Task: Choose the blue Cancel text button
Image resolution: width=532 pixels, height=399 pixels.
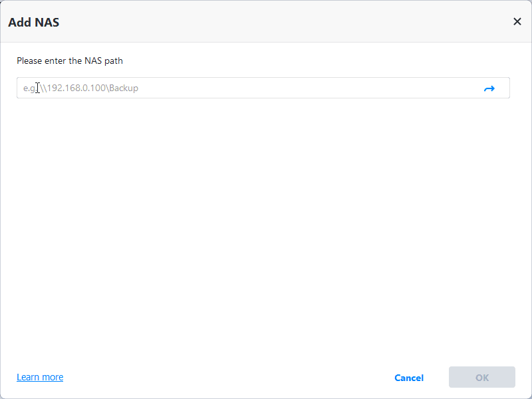Action: [409, 378]
